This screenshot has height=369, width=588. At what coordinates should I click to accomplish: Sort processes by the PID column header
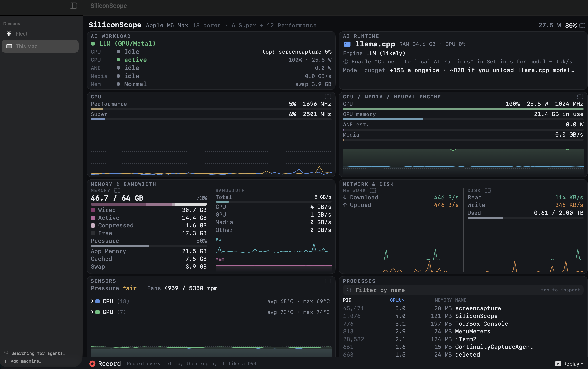[x=347, y=300]
